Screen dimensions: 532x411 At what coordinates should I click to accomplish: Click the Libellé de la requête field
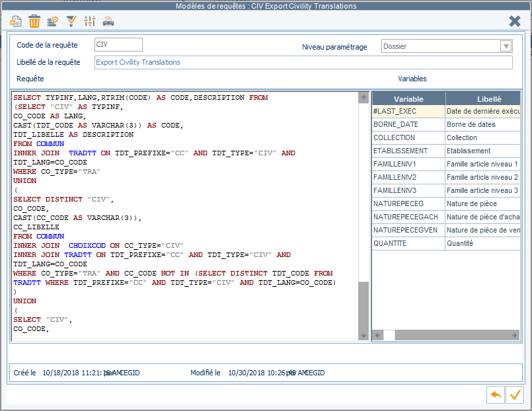303,62
